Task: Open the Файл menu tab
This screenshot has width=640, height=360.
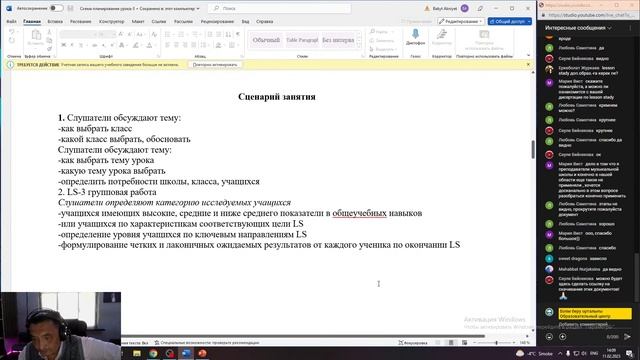Action: coord(11,21)
